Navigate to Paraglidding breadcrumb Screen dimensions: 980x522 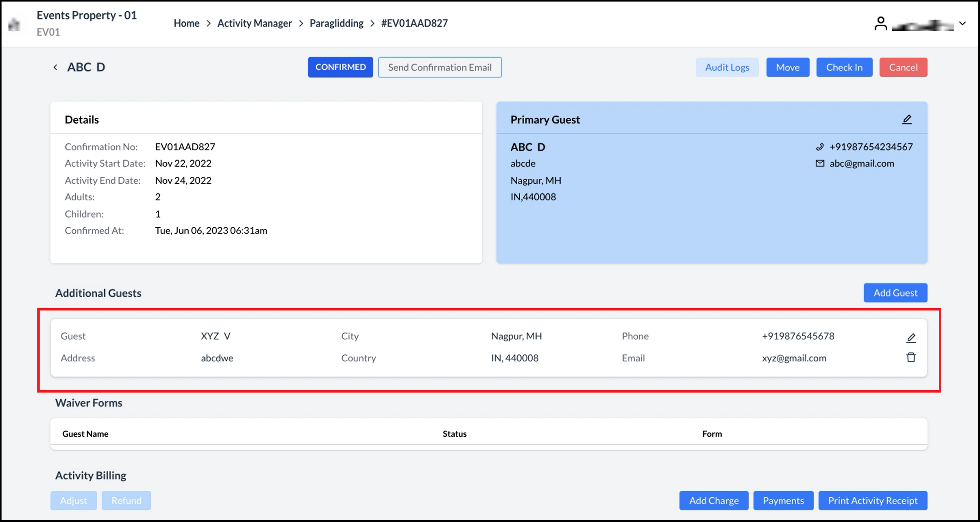pos(336,23)
